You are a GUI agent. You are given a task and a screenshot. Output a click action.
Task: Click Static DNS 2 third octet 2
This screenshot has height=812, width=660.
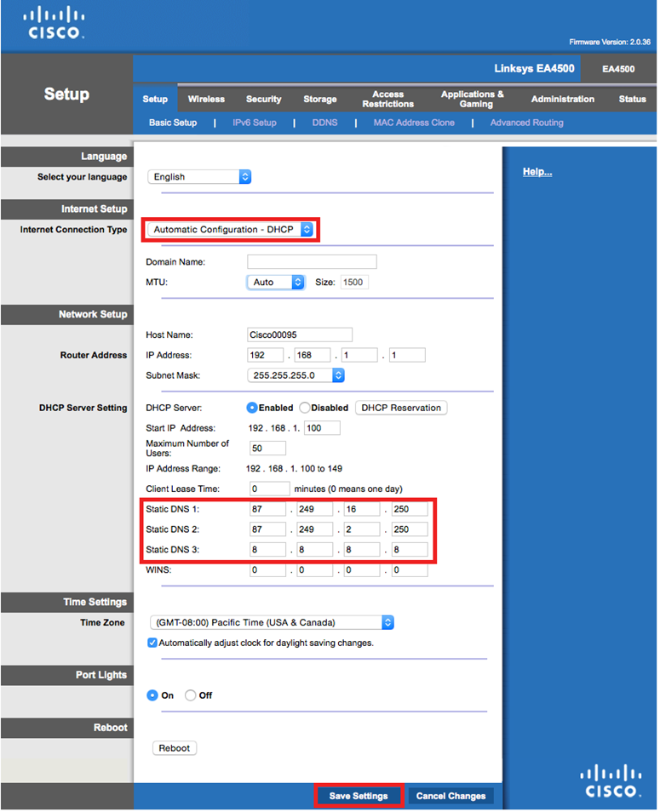point(362,529)
